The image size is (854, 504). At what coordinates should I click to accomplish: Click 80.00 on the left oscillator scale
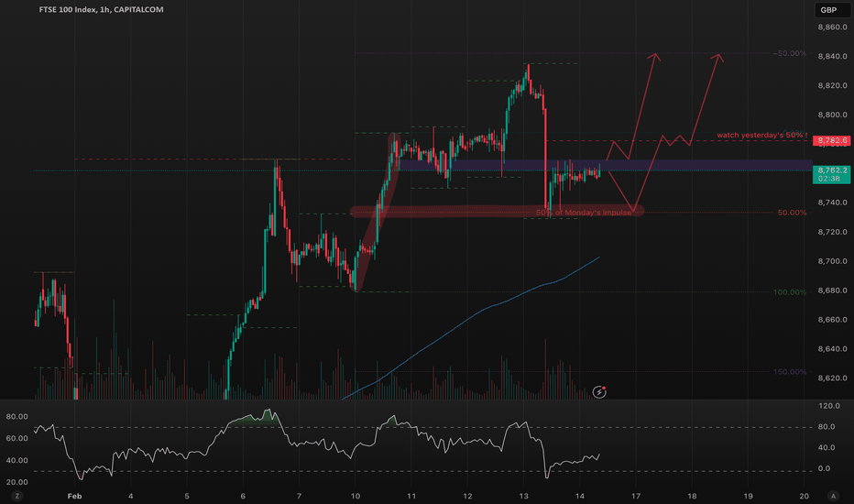coord(16,416)
